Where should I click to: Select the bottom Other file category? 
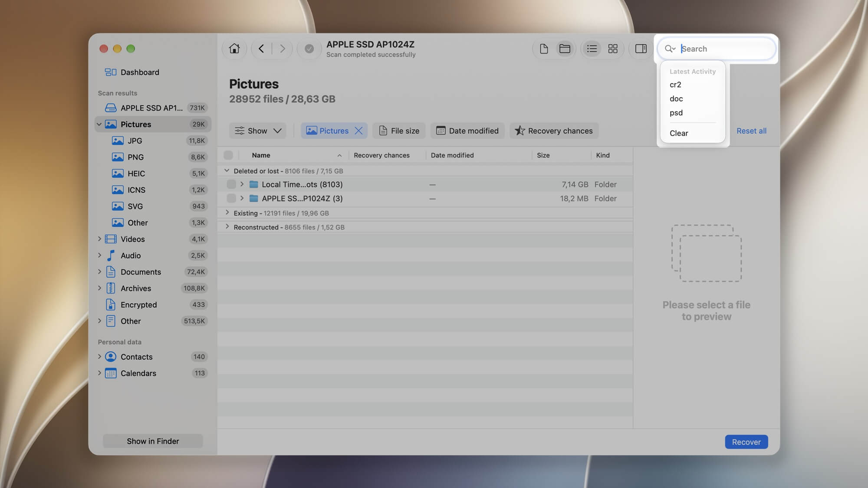pyautogui.click(x=153, y=321)
